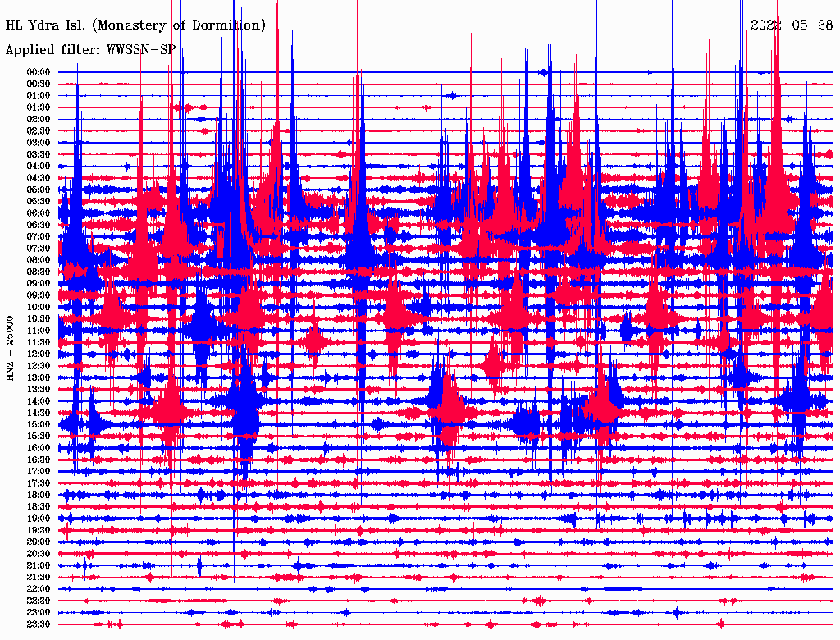840x640 pixels.
Task: Click the 11:30 row label
Action: pos(39,342)
